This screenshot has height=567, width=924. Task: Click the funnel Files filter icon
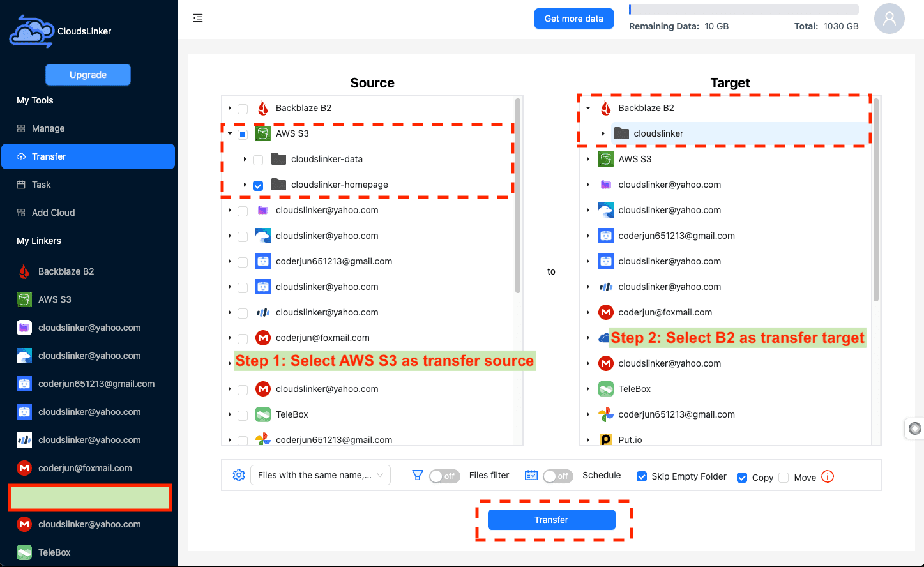[418, 475]
